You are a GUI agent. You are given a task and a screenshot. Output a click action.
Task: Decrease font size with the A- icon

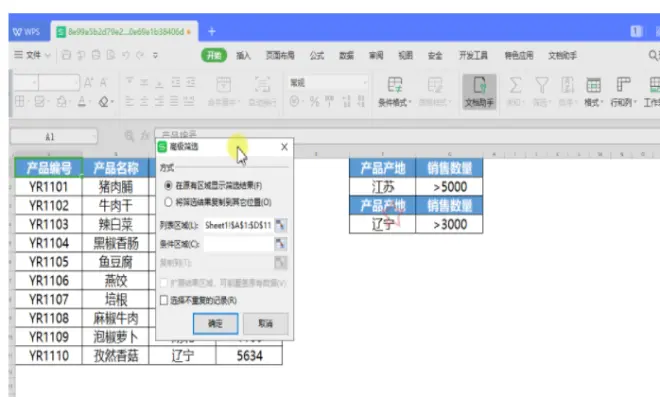104,83
